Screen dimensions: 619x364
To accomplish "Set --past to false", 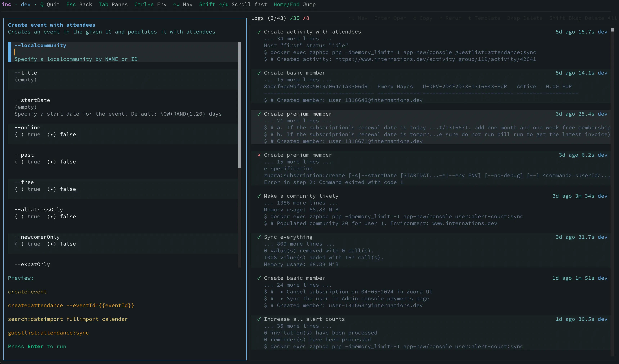I will click(x=62, y=162).
